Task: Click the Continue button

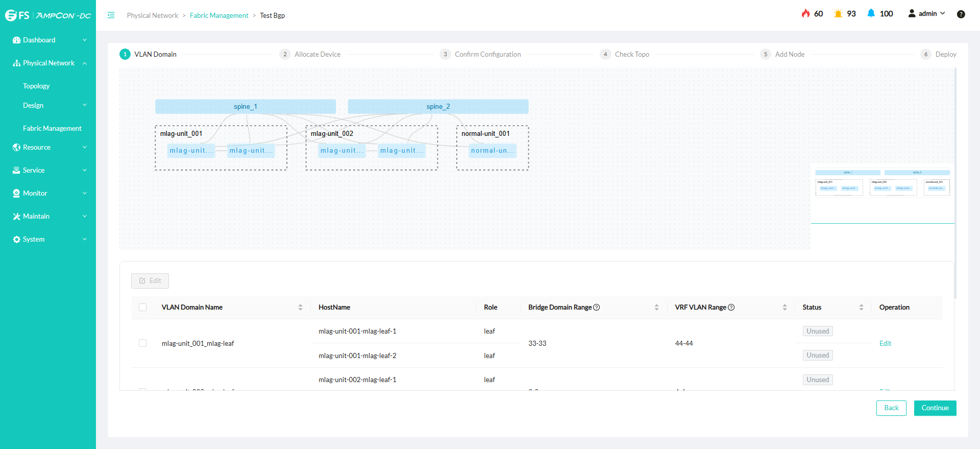Action: click(935, 408)
